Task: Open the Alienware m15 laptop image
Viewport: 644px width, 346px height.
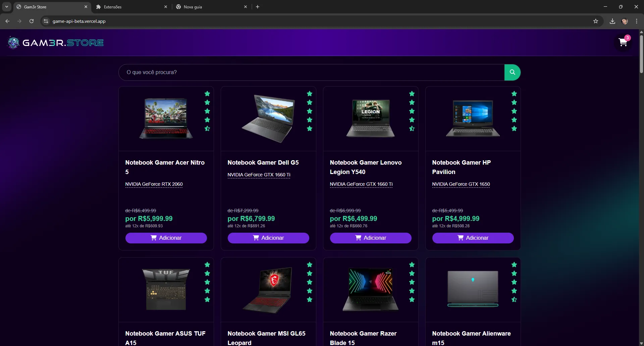Action: point(473,289)
